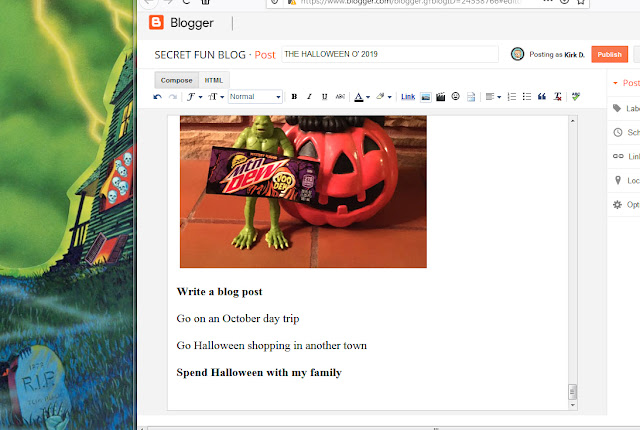Apply numbered list formatting
This screenshot has height=430, width=640.
pyautogui.click(x=511, y=97)
